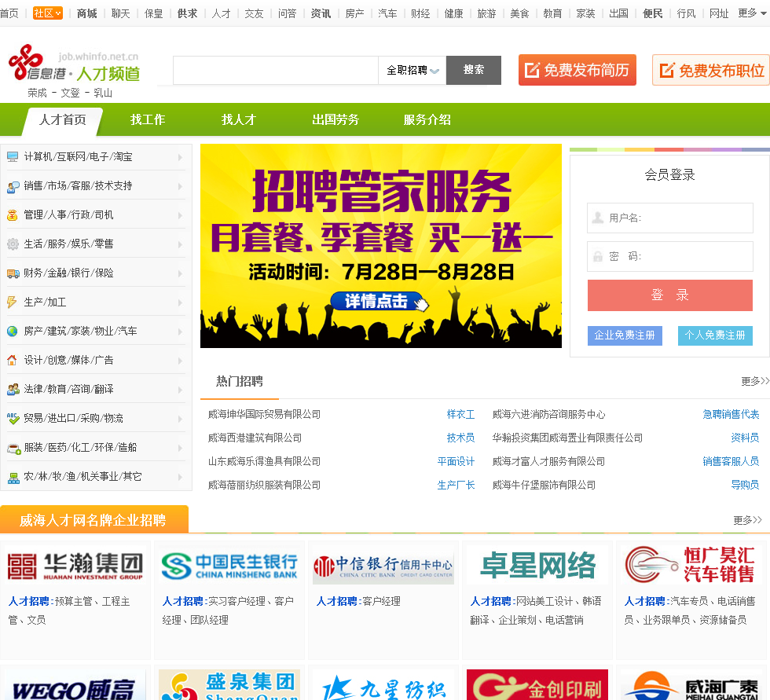Open the 全职招聘 search type dropdown
Viewport: 770px width, 700px height.
[x=412, y=70]
